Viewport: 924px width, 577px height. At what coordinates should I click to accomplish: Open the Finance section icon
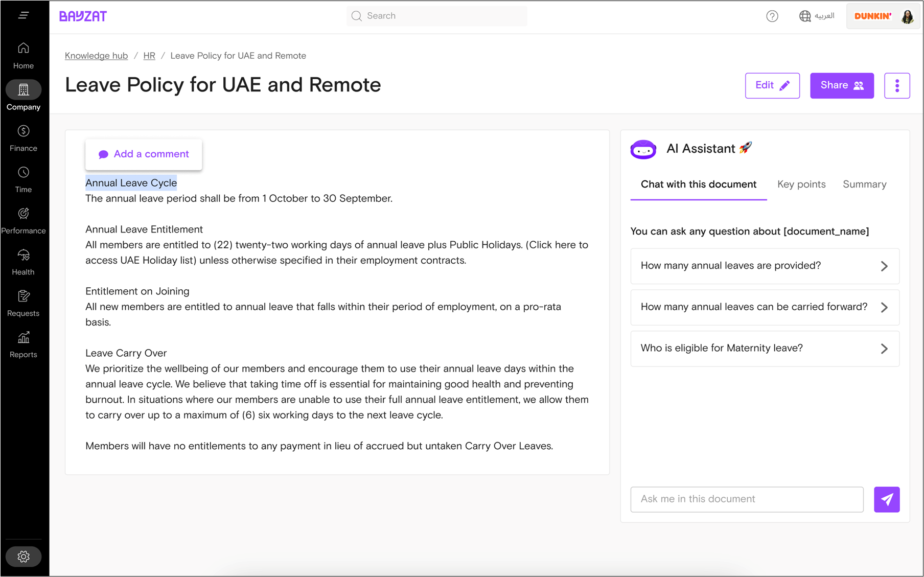[24, 131]
